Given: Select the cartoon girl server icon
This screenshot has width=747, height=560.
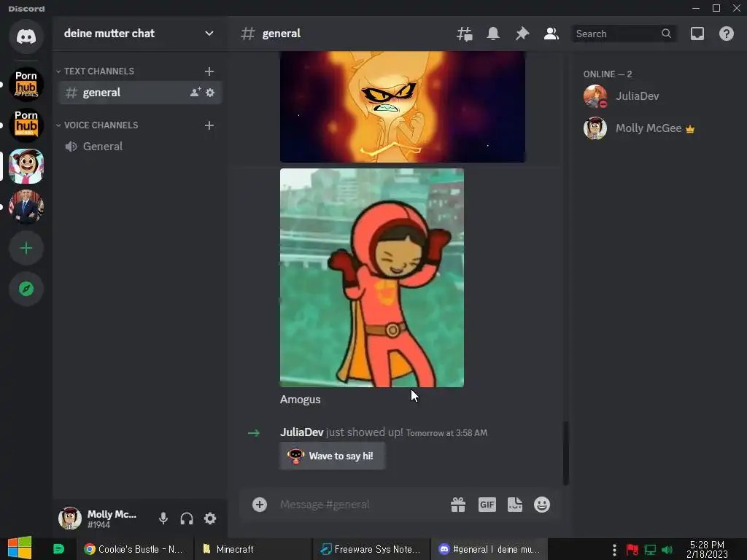Looking at the screenshot, I should point(26,166).
